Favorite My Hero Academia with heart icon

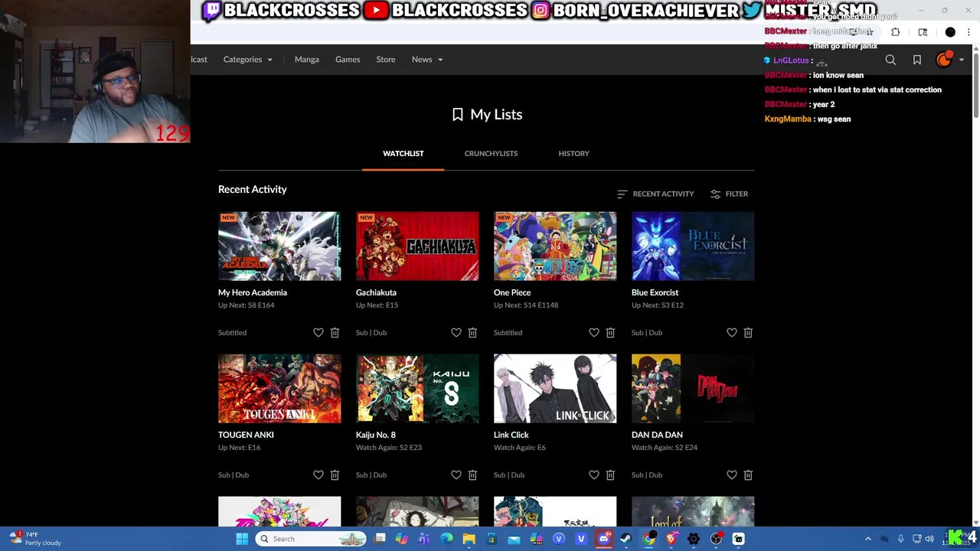pos(318,332)
